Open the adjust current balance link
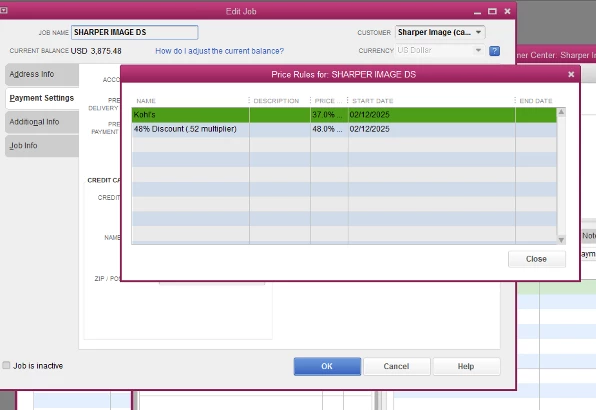 pyautogui.click(x=219, y=51)
